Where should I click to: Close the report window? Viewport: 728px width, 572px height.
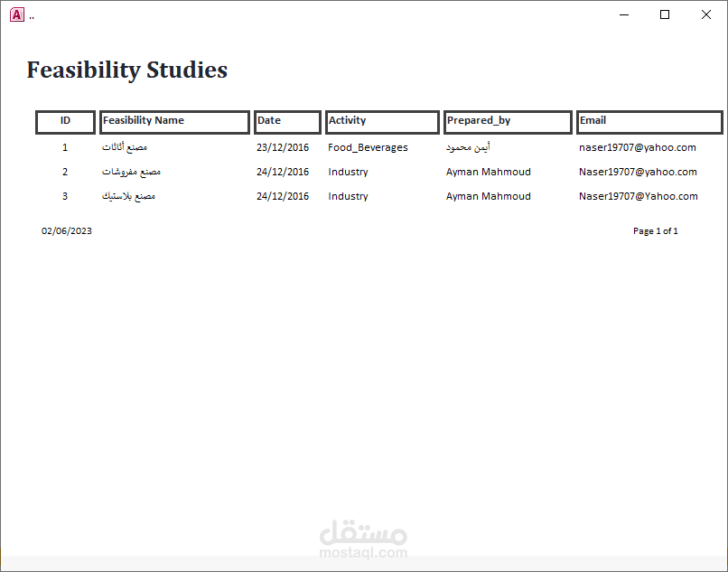click(706, 14)
